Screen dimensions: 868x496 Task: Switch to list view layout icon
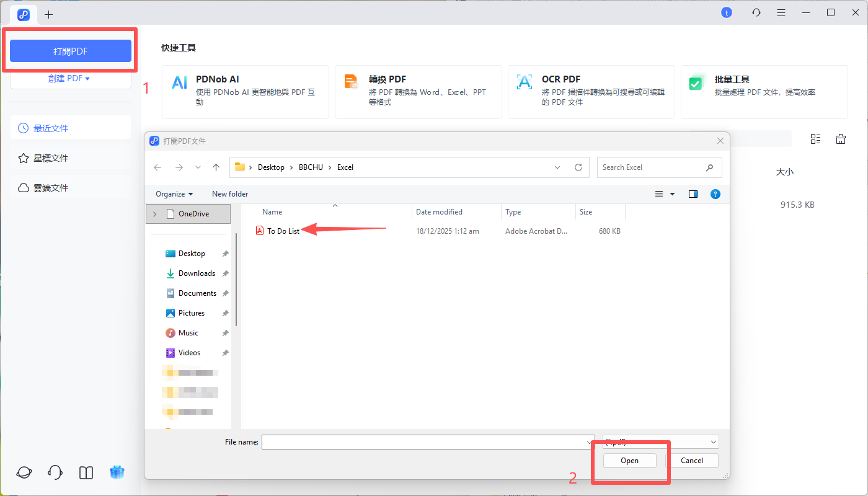click(x=816, y=139)
